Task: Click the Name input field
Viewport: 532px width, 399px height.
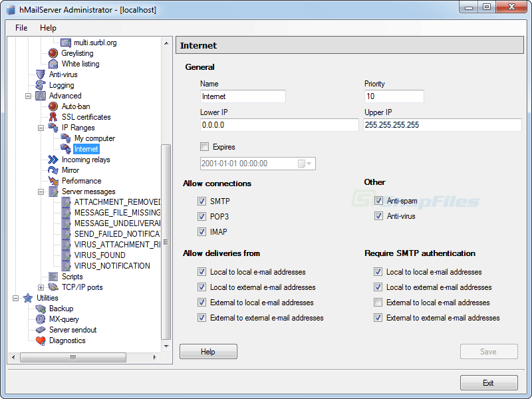Action: (243, 96)
